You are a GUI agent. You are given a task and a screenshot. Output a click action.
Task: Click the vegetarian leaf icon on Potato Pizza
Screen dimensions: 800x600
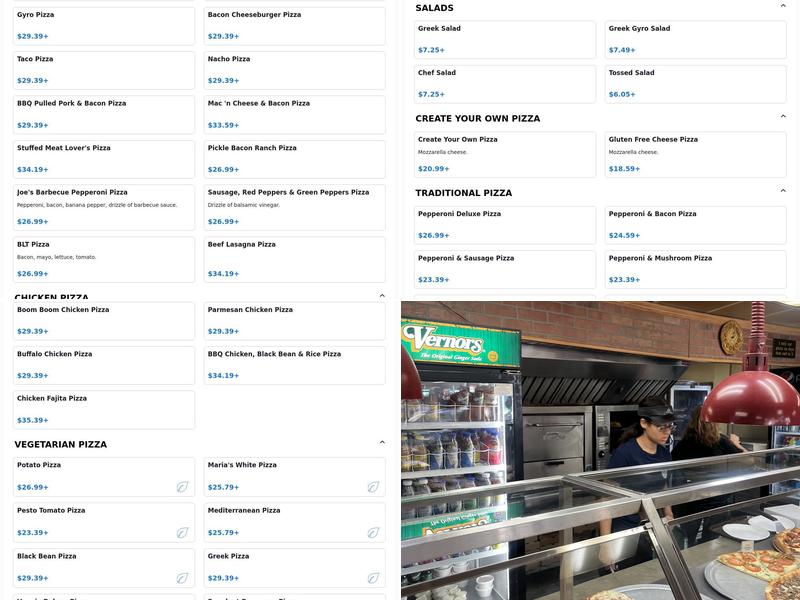click(181, 489)
